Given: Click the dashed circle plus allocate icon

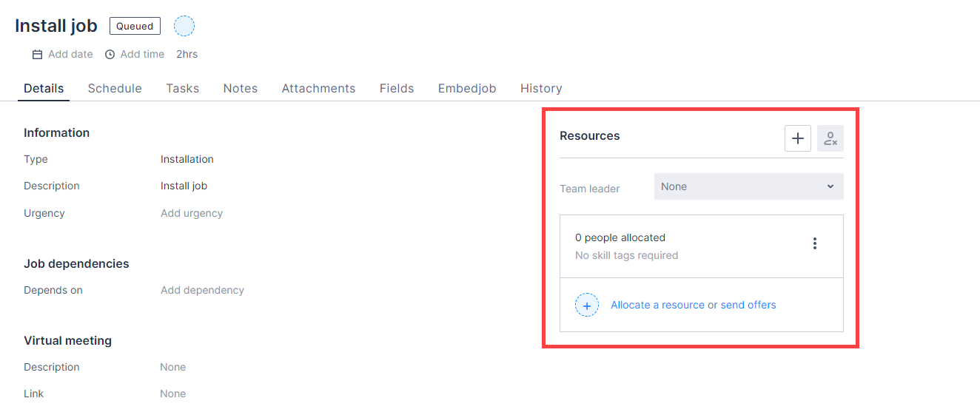Looking at the screenshot, I should pyautogui.click(x=587, y=305).
